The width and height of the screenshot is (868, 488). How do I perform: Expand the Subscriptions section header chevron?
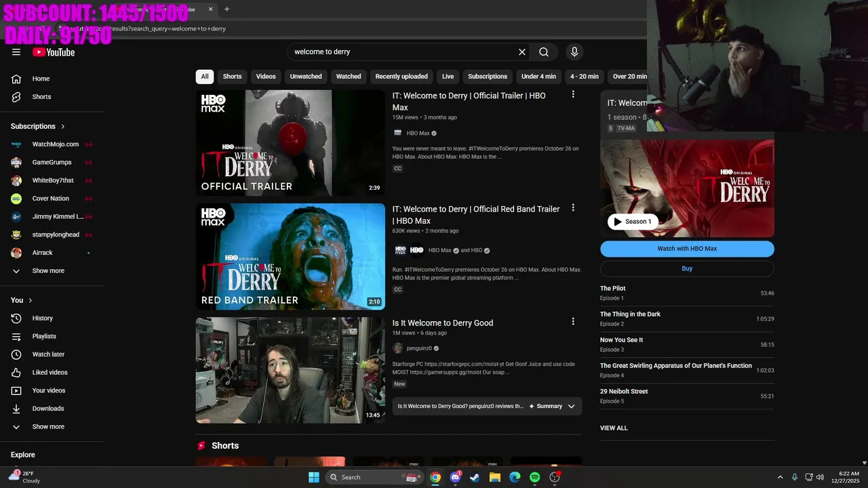point(63,127)
